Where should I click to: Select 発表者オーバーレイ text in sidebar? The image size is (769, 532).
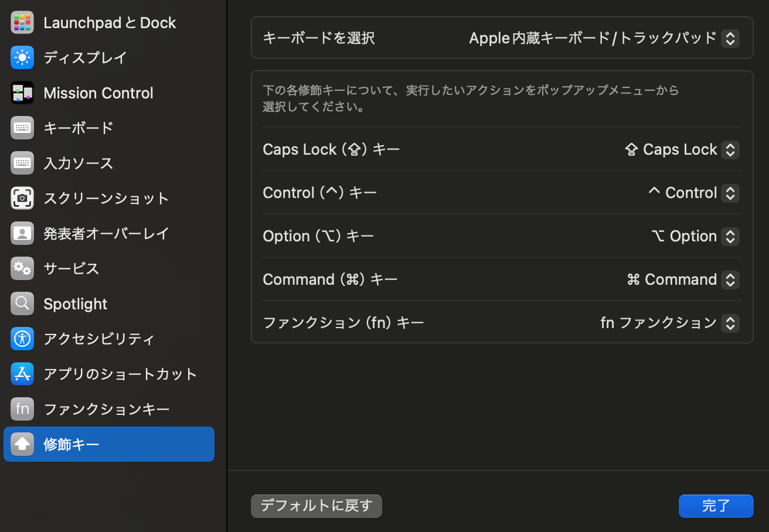(106, 233)
